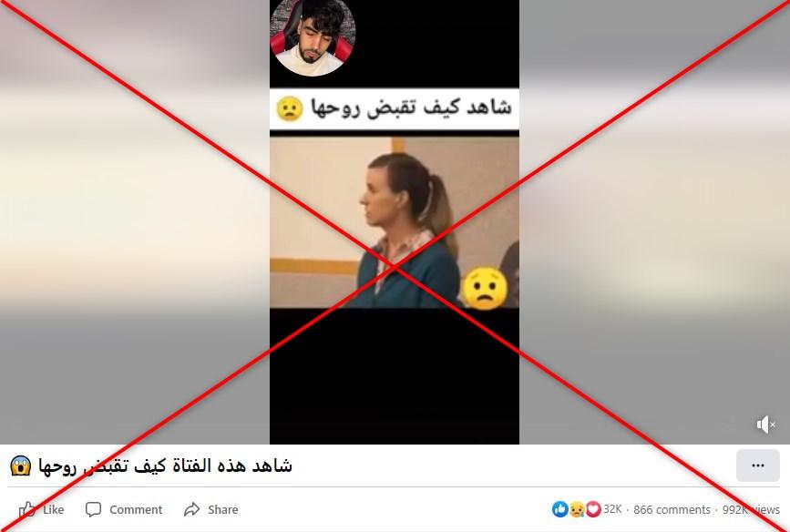This screenshot has height=532, width=790.
Task: Click the video frame showing the woman
Action: [395, 222]
